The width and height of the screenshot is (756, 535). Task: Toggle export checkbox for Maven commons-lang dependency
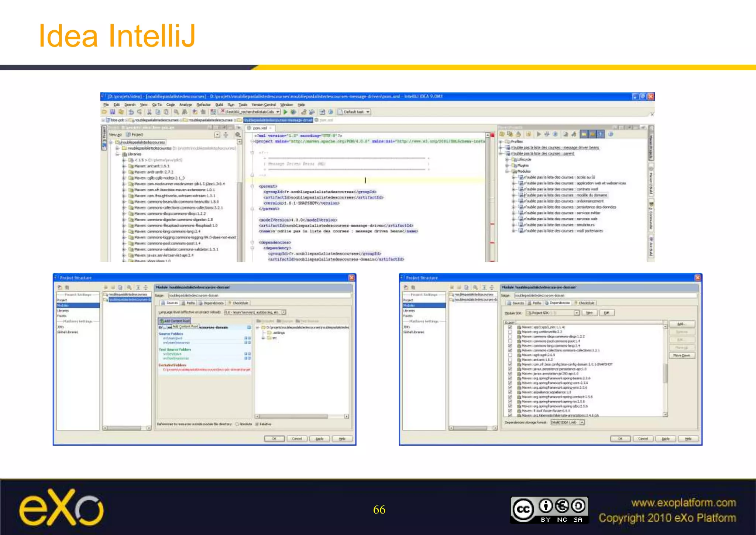[510, 346]
